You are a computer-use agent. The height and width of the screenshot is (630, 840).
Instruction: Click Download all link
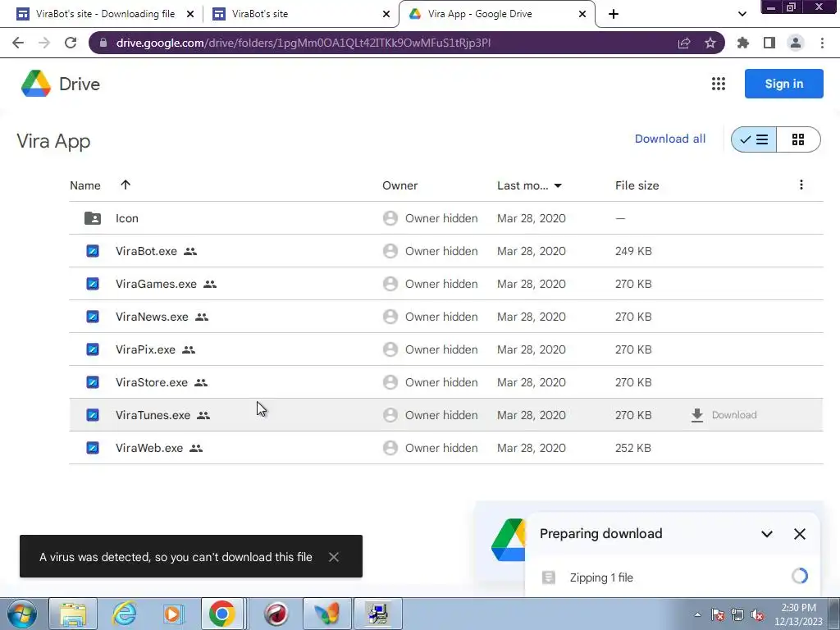669,139
